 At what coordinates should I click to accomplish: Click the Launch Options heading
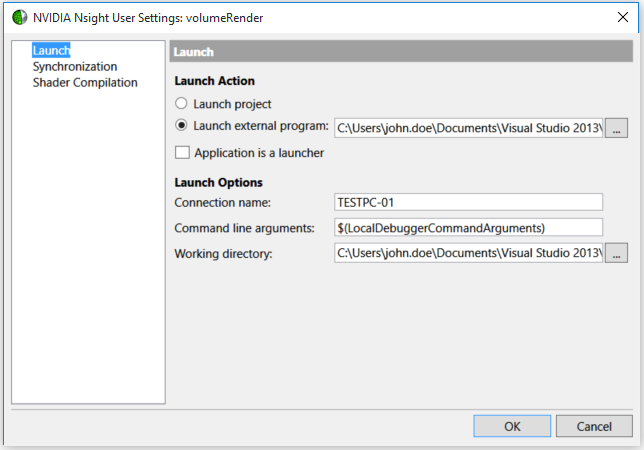tap(218, 182)
